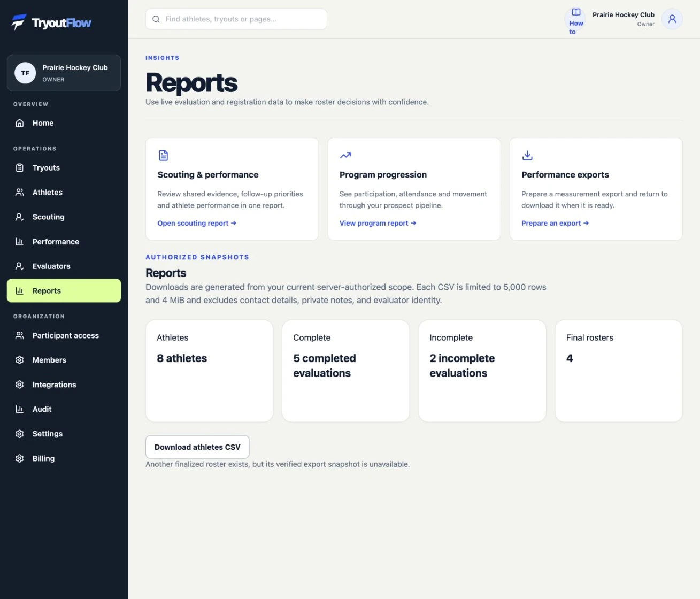Click the Settings gear icon

pyautogui.click(x=20, y=434)
